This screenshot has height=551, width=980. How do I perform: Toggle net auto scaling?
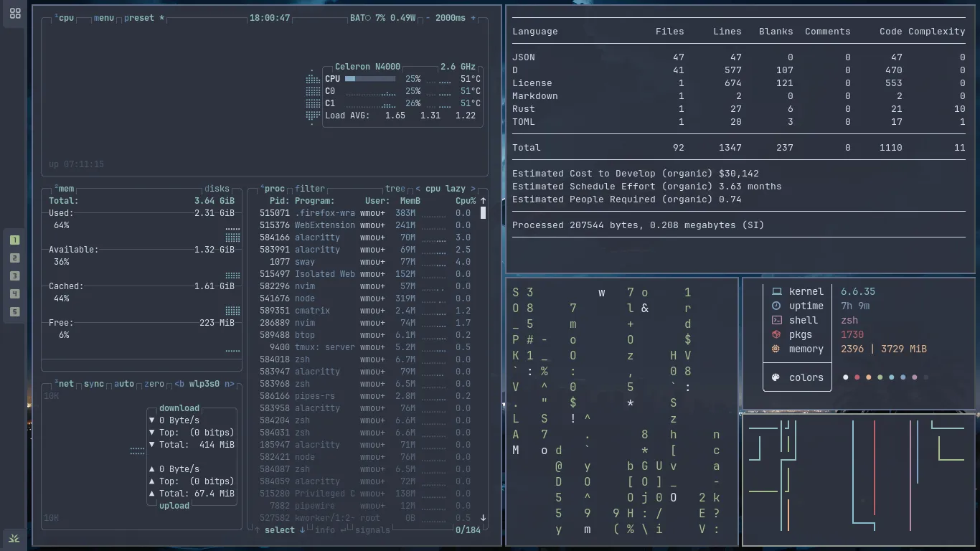(x=124, y=384)
